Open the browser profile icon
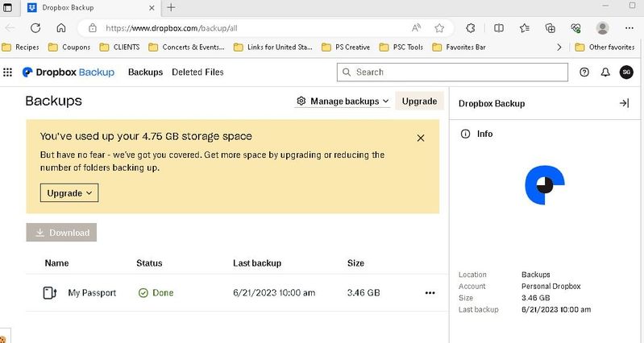644x343 pixels. [603, 28]
